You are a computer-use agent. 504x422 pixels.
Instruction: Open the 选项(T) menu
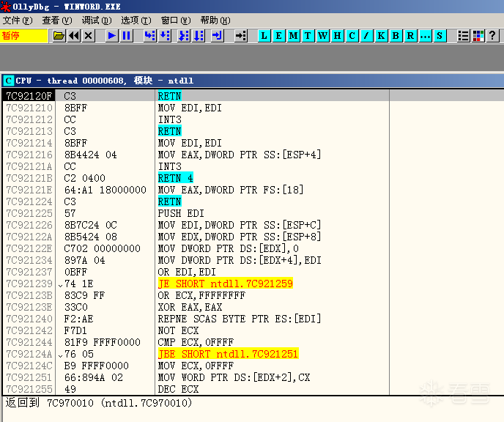[136, 21]
